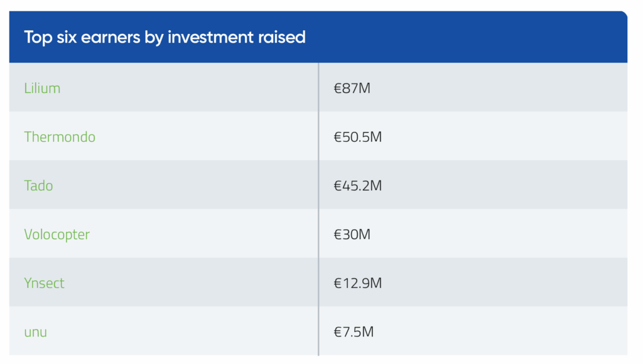The image size is (643, 364).
Task: Click the vertical column divider line
Action: pyautogui.click(x=318, y=207)
